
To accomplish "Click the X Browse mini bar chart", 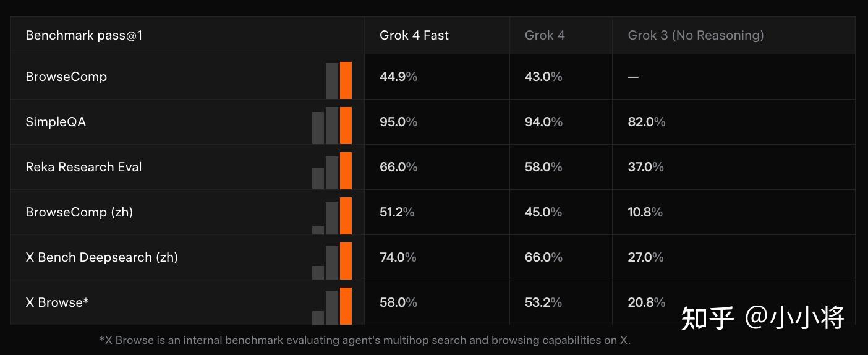I will [x=333, y=307].
